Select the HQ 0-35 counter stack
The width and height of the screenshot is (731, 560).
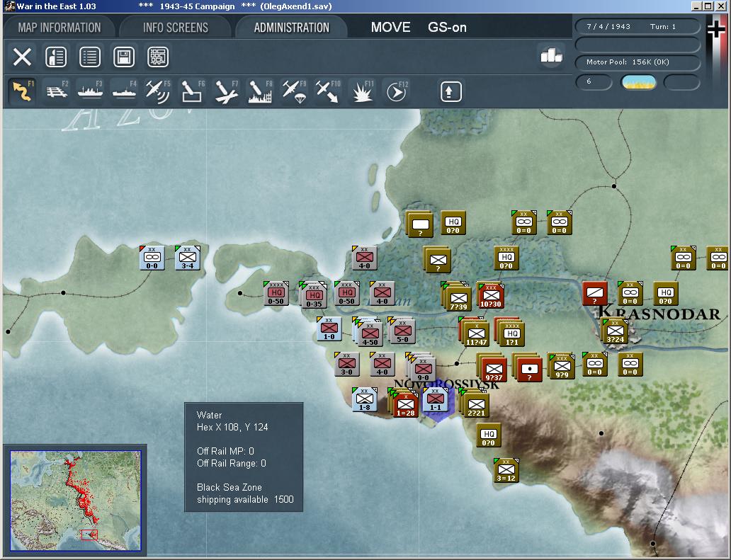[x=313, y=295]
